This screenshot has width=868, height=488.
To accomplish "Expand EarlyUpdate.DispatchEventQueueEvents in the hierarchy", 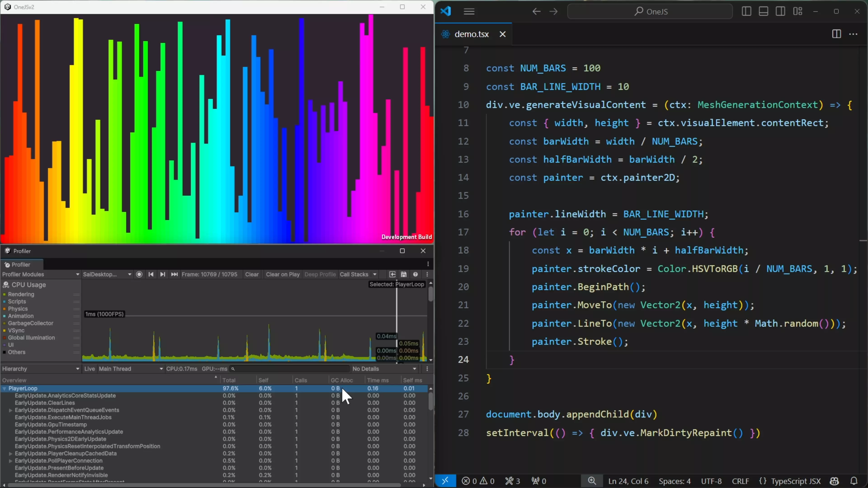I will click(10, 410).
